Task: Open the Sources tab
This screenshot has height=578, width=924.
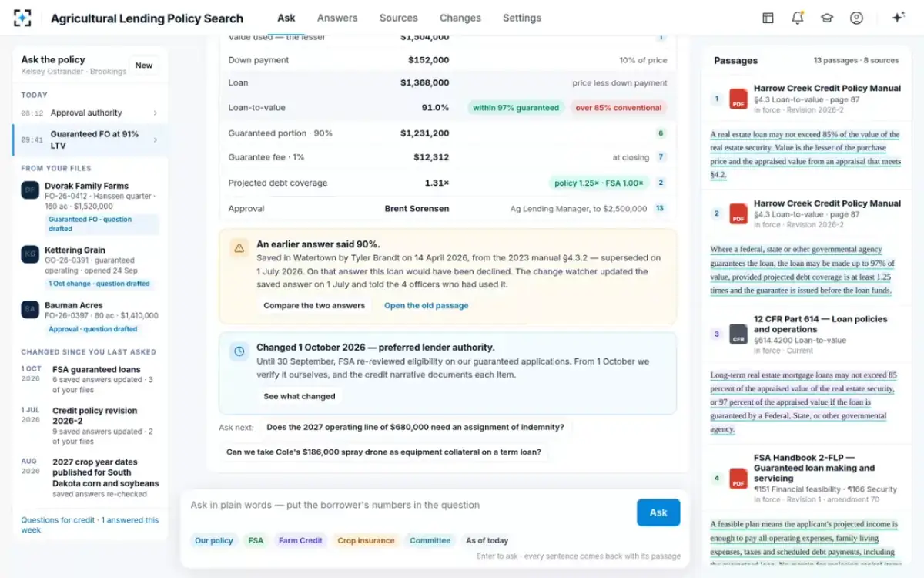Action: click(399, 18)
